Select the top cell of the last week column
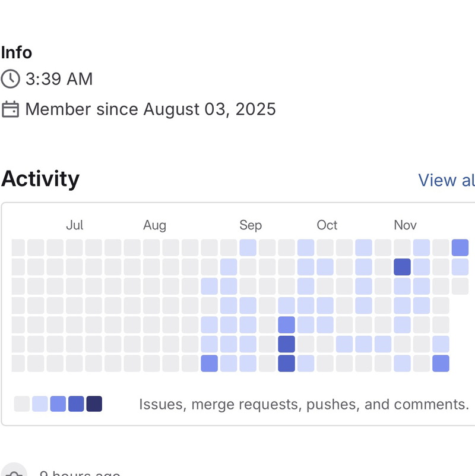475x476 pixels. [x=460, y=248]
